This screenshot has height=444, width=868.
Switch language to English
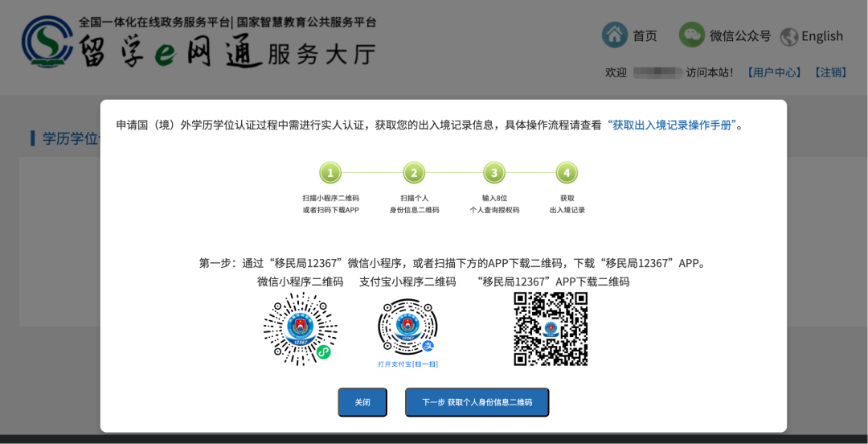point(822,36)
